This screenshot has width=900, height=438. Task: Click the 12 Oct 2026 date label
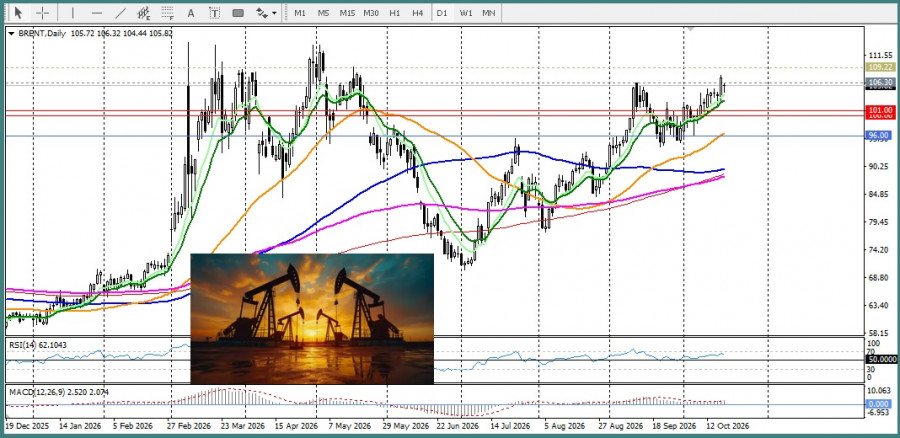[727, 427]
